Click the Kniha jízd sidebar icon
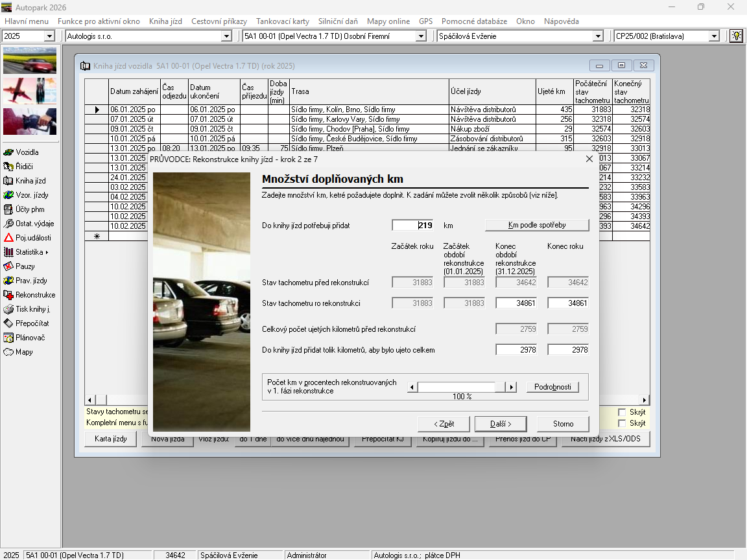 [x=8, y=181]
